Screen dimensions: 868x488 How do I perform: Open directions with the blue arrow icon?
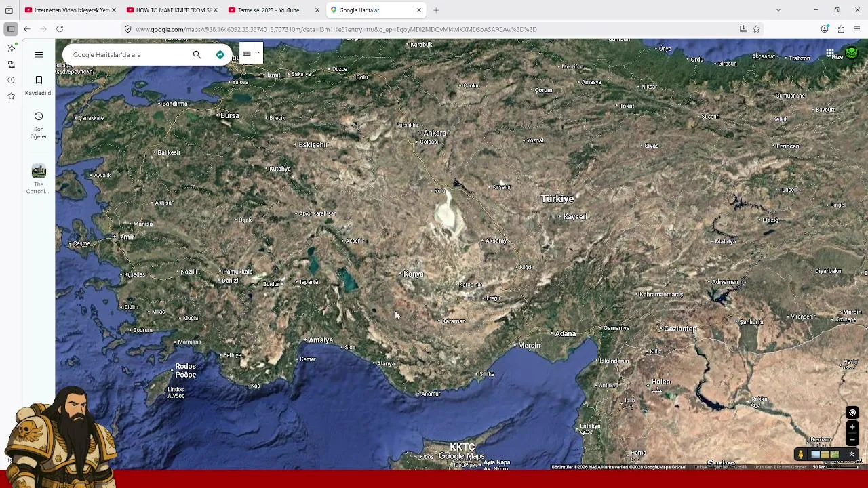click(220, 54)
